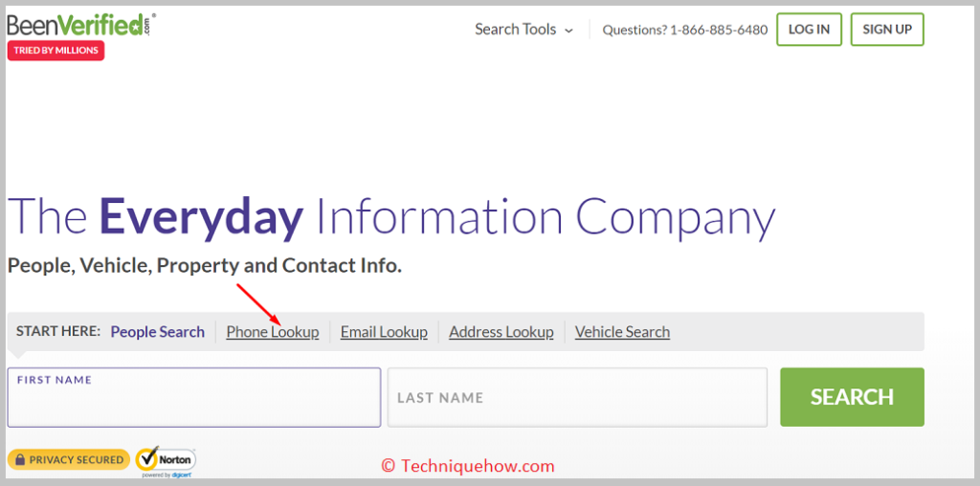Switch to the Email Lookup tab
Screen dimensions: 980x486
point(384,332)
